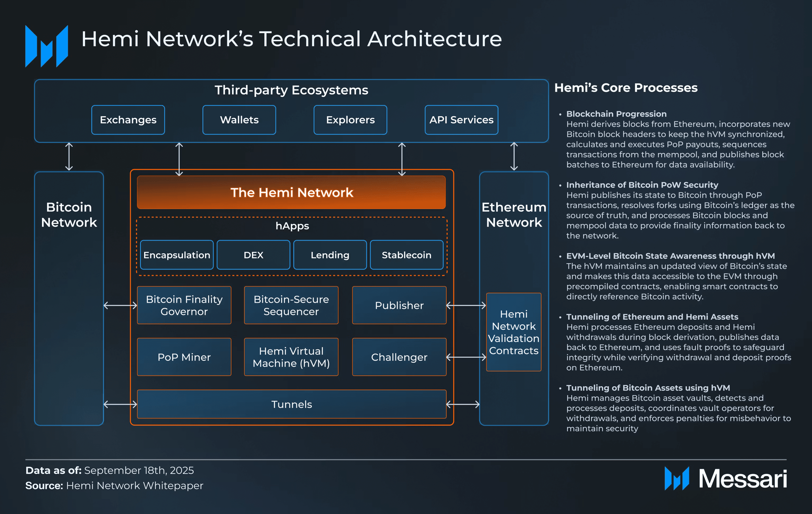
Task: Select the Stablecoin hApp box
Action: coord(406,255)
